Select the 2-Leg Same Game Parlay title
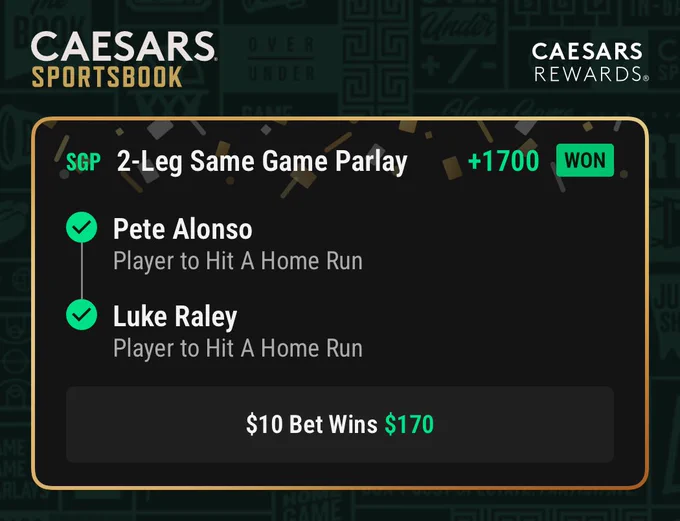 coord(262,162)
